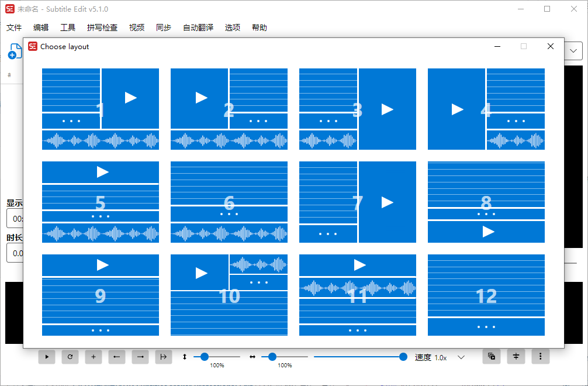
Task: Click the waveform repeat icon
Action: click(70, 357)
